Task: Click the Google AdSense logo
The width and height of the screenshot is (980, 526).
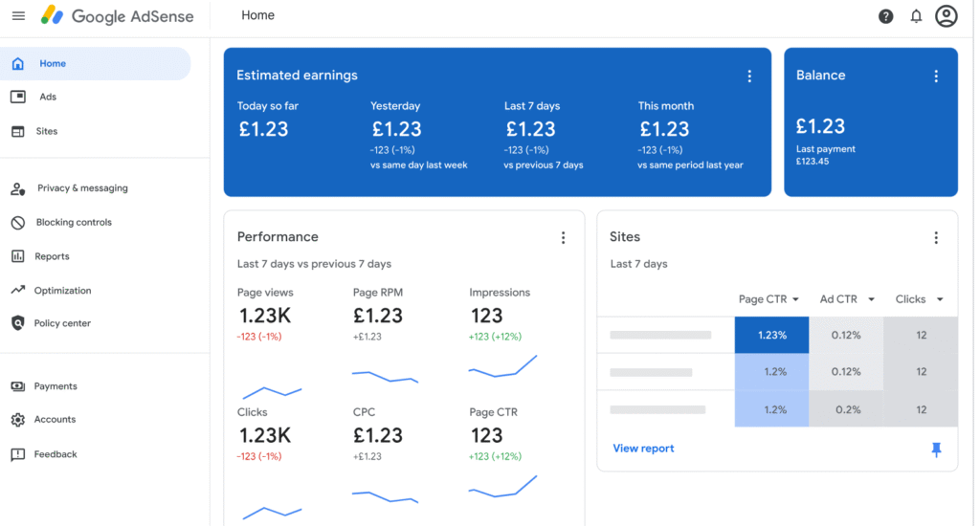Action: coord(117,16)
